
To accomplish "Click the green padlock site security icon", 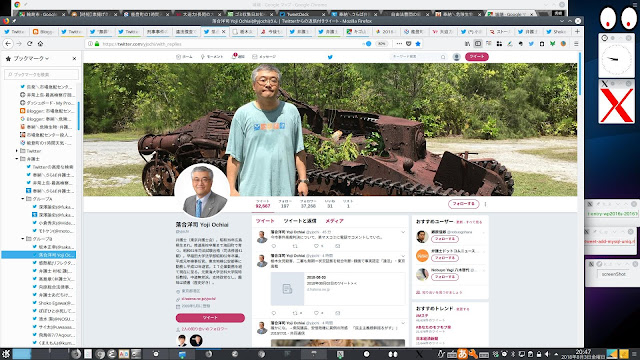I will (x=97, y=44).
